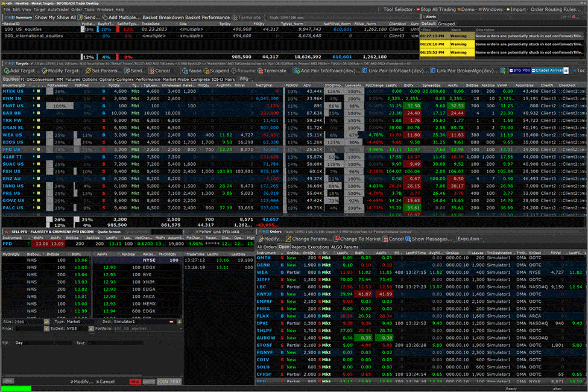Open the AutoTrader menu
Screen dimensions: 588x392
[x=58, y=10]
